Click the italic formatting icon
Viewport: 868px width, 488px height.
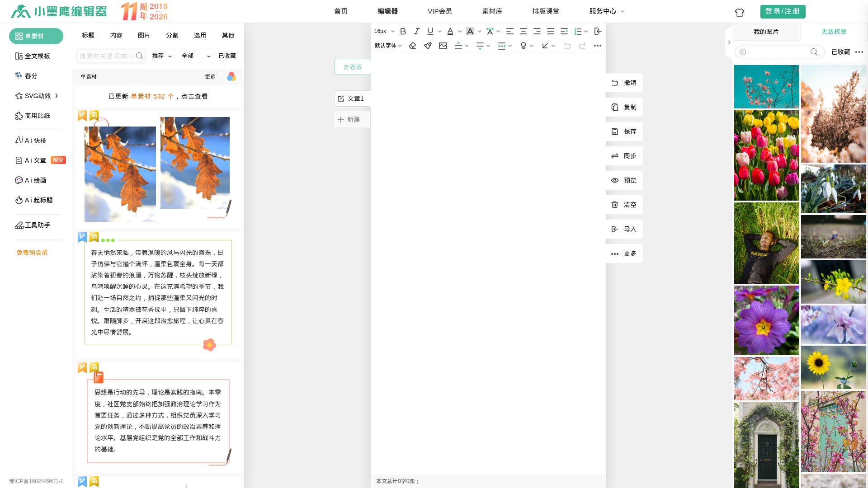click(x=416, y=31)
